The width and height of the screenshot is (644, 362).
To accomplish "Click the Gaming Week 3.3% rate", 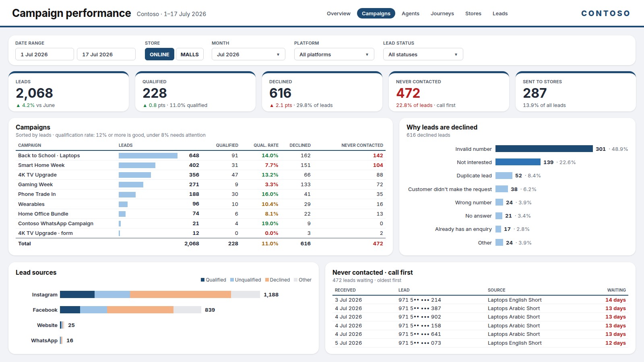I will (271, 185).
